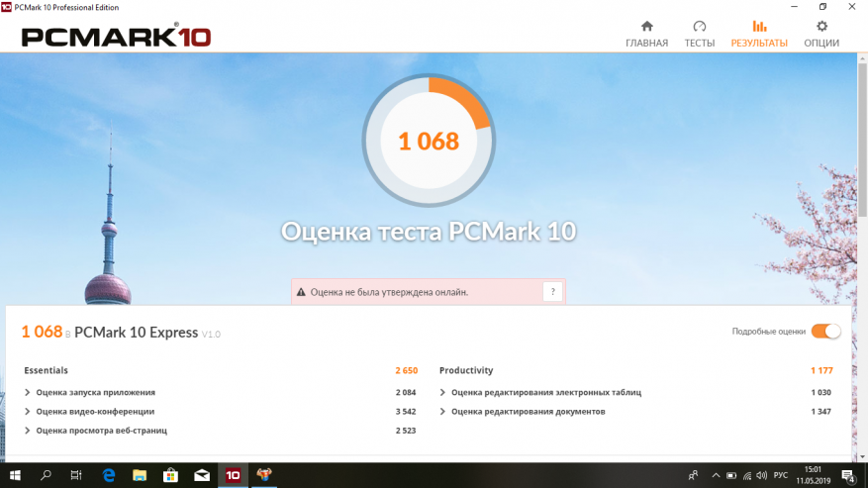Image resolution: width=868 pixels, height=488 pixels.
Task: Click the circular 1 068 score gauge
Action: click(429, 141)
